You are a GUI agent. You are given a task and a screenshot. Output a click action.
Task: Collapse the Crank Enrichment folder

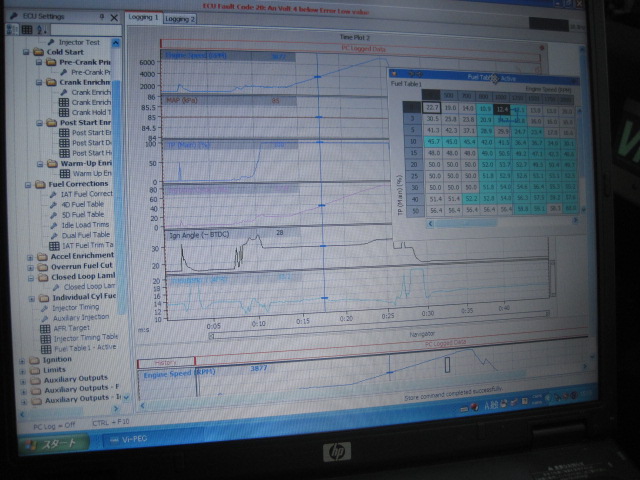click(39, 82)
